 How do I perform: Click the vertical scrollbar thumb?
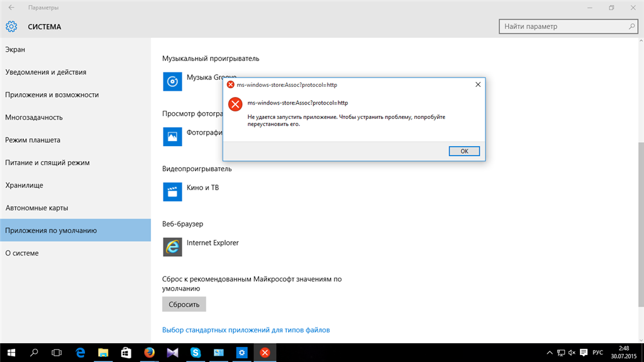pyautogui.click(x=641, y=224)
